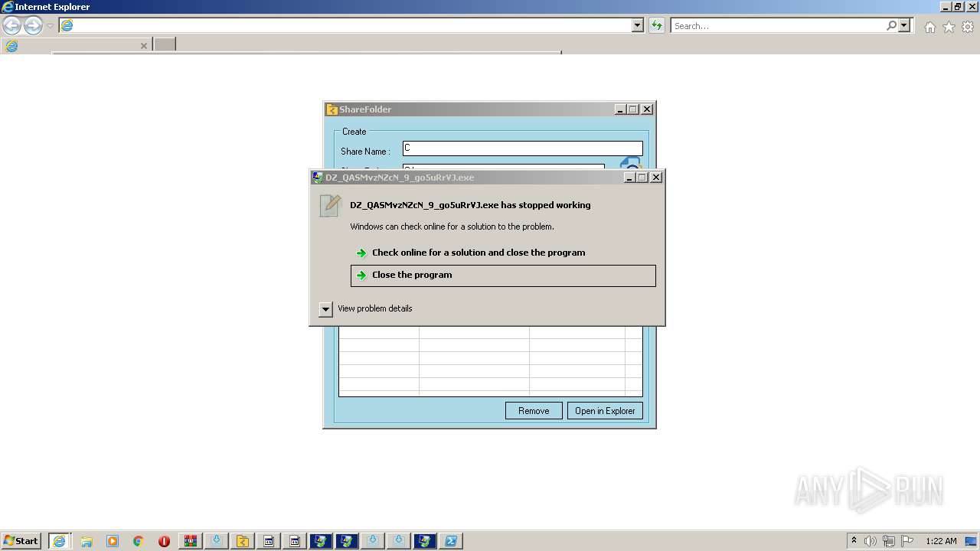The image size is (980, 551).
Task: Click the network tray icon
Action: click(x=889, y=541)
